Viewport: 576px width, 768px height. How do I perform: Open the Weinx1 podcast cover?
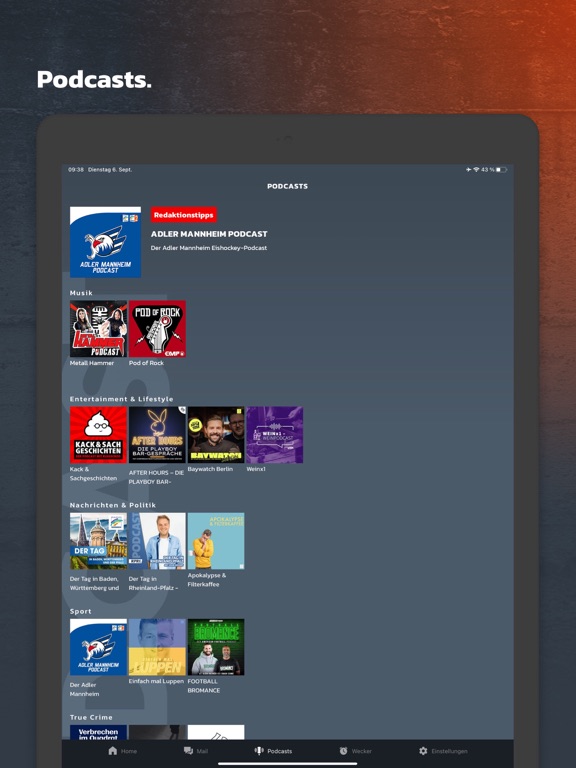coord(275,435)
